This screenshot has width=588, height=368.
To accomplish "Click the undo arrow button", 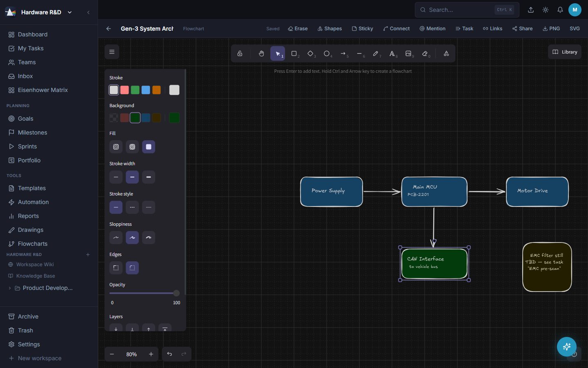I will (169, 354).
